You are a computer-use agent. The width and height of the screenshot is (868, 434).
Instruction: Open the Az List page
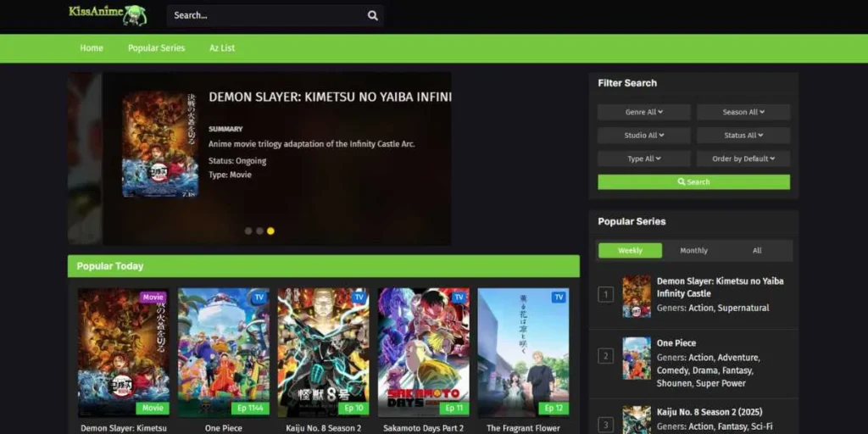tap(222, 48)
